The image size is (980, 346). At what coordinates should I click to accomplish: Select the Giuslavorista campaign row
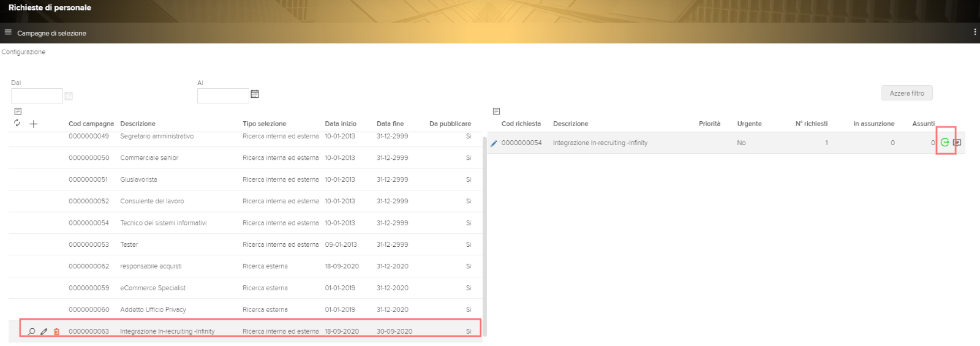246,179
